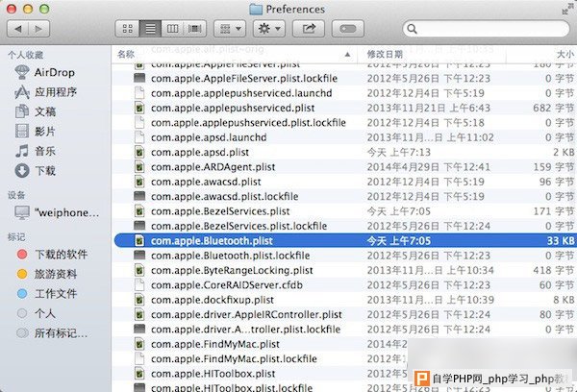Toggle full screen with corner arrows
The image size is (577, 392).
pos(566,10)
